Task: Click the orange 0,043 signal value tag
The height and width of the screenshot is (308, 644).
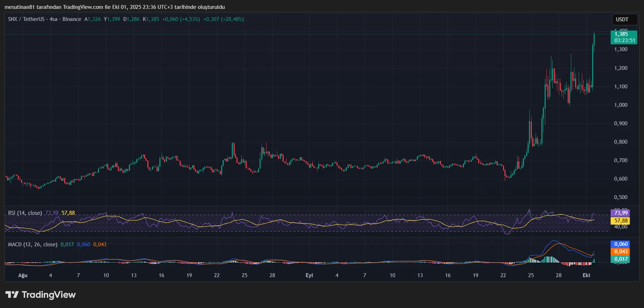Action: point(621,252)
